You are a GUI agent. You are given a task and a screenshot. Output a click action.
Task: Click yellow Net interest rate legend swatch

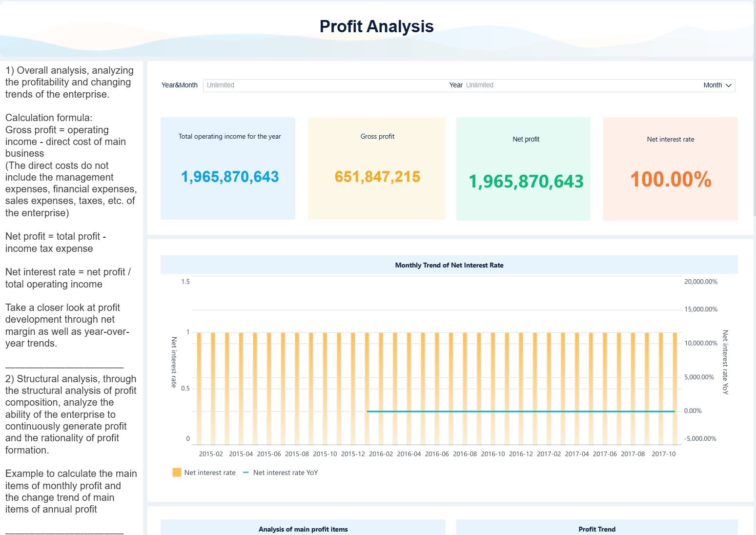pos(177,473)
